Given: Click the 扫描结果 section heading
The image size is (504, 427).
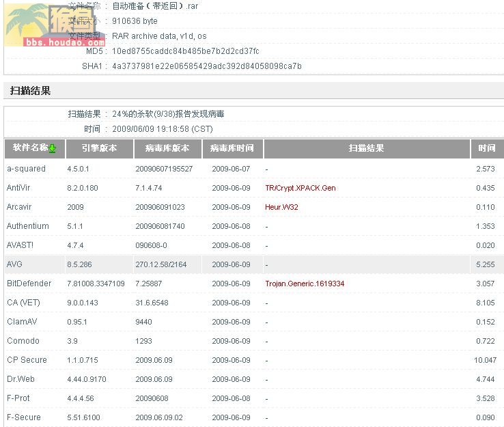Looking at the screenshot, I should (30, 91).
